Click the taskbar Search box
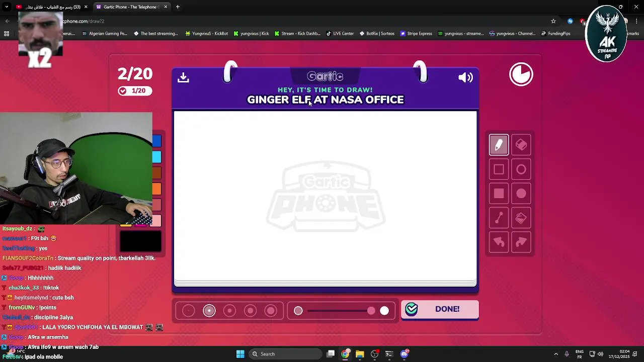This screenshot has height=362, width=644. (x=285, y=354)
